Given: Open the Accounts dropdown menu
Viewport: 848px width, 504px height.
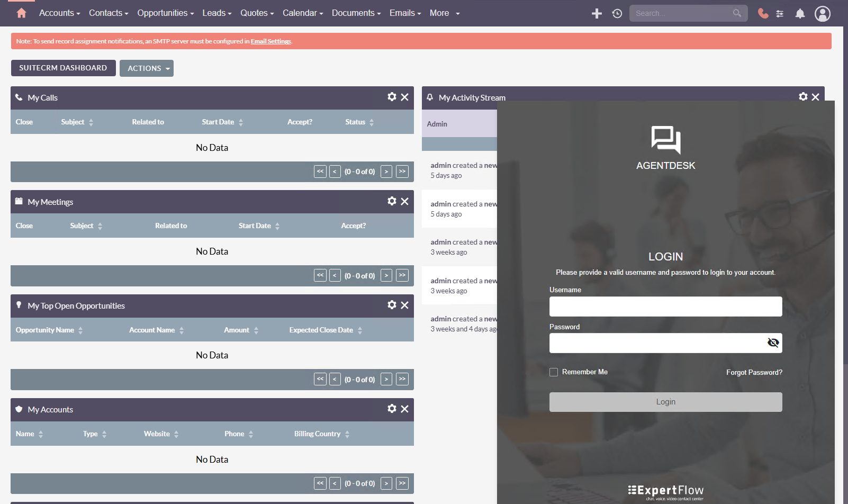Looking at the screenshot, I should click(x=59, y=13).
